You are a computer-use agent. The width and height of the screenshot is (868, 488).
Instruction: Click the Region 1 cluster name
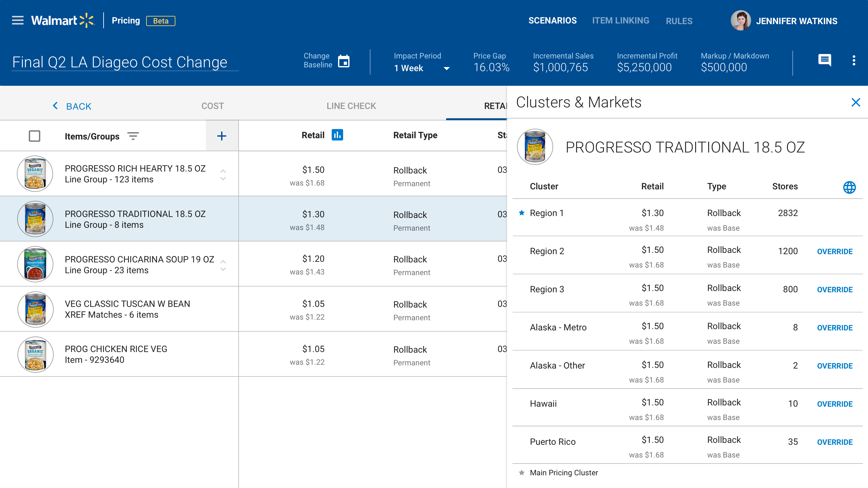[x=546, y=213]
